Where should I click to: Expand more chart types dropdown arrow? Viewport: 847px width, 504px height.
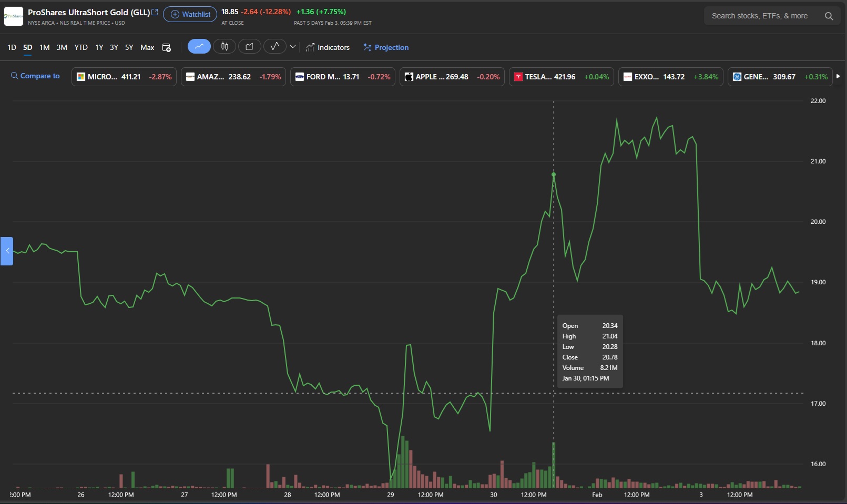pos(293,47)
